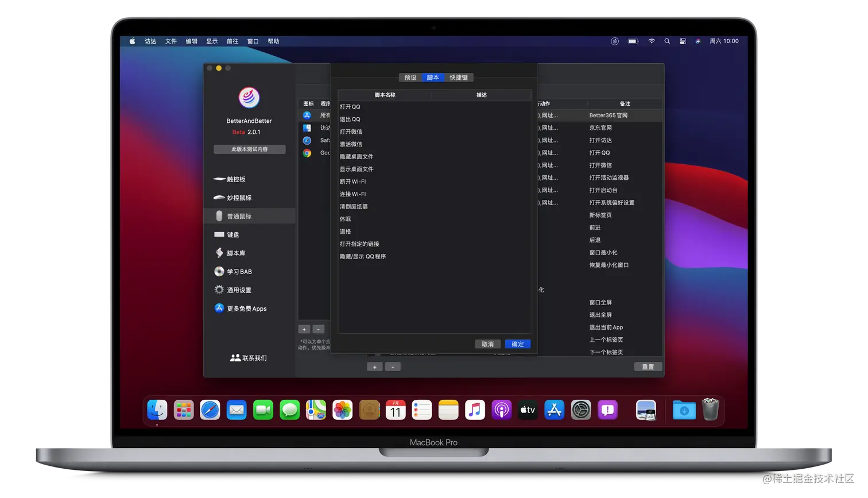Select the 退出全屏 row in the main window
The height and width of the screenshot is (498, 868).
tap(600, 315)
